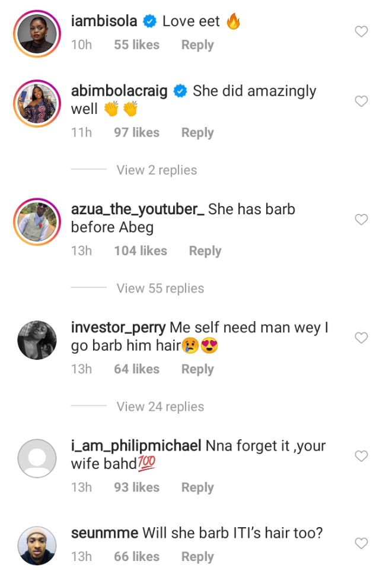Screen dimensions: 392x577
Task: Open iambisola's profile picture
Action: click(37, 32)
